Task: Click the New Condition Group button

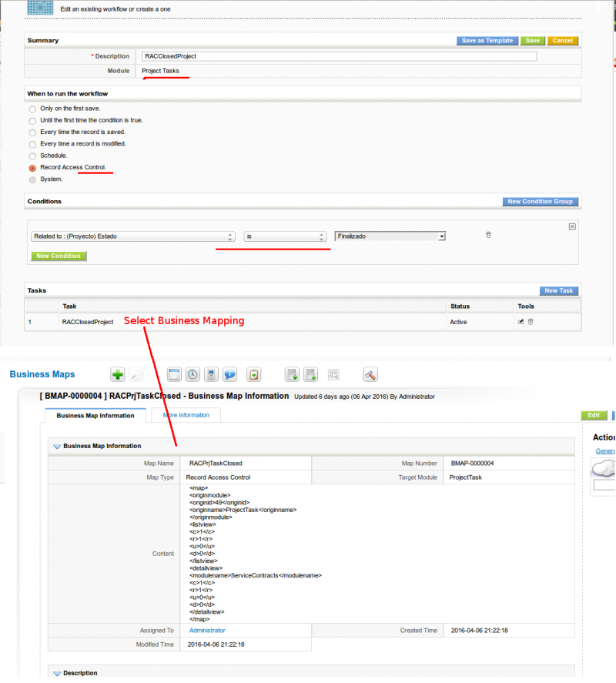Action: [540, 202]
